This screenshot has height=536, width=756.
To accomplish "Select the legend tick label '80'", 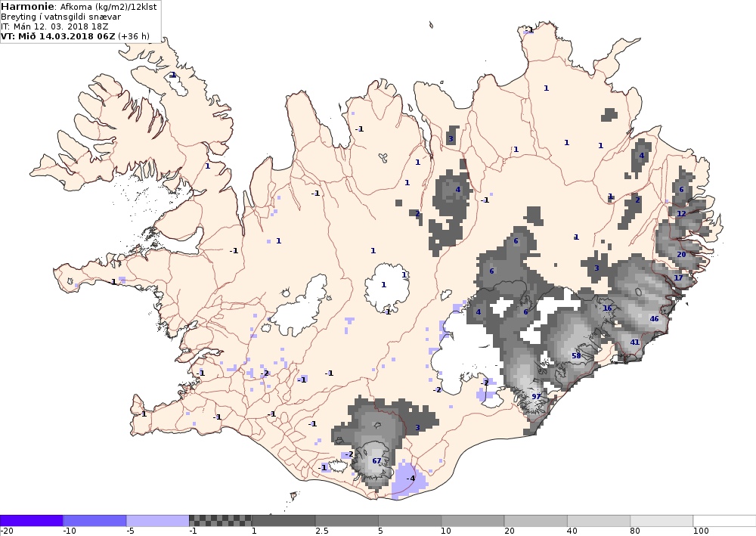I will 636,531.
